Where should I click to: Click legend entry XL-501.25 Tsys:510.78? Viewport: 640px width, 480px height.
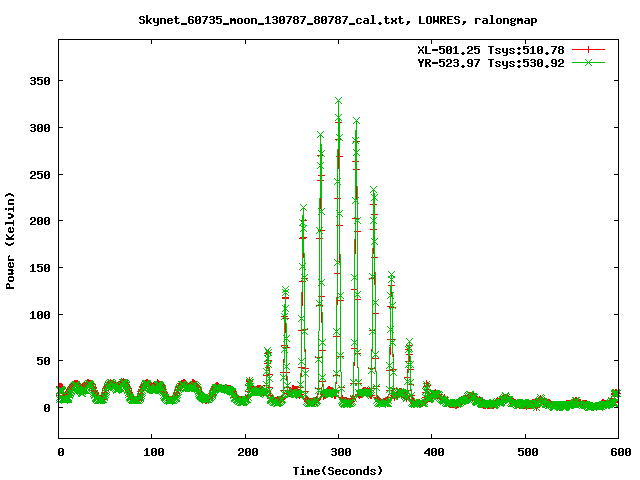click(x=491, y=50)
